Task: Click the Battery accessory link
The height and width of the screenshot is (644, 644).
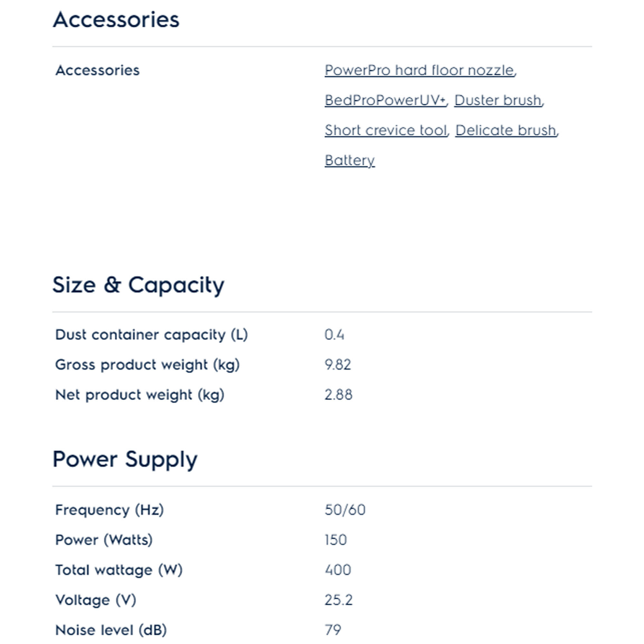Action: [x=350, y=160]
